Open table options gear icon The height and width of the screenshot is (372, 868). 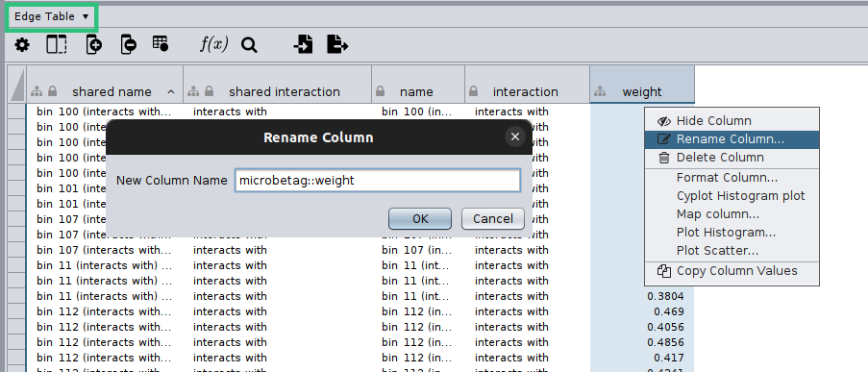click(22, 45)
